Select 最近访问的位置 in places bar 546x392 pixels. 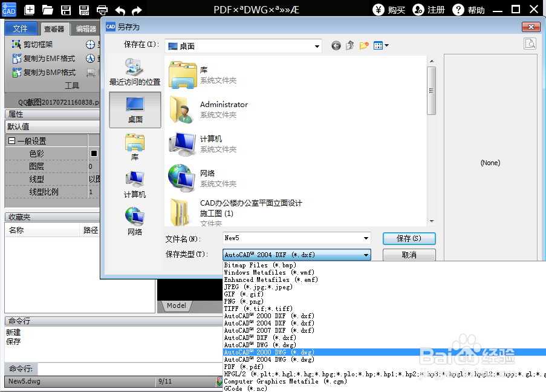pyautogui.click(x=135, y=72)
